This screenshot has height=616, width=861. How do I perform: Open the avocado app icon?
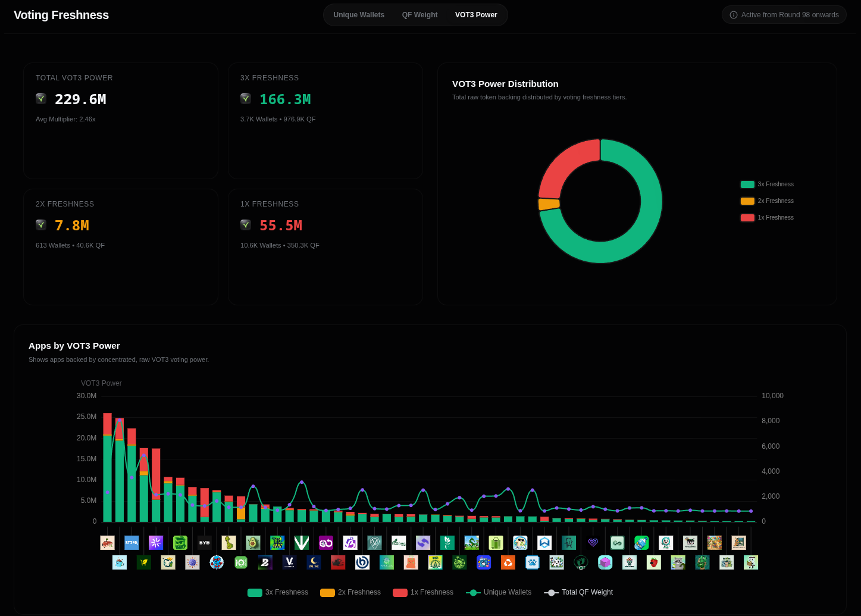tap(253, 543)
